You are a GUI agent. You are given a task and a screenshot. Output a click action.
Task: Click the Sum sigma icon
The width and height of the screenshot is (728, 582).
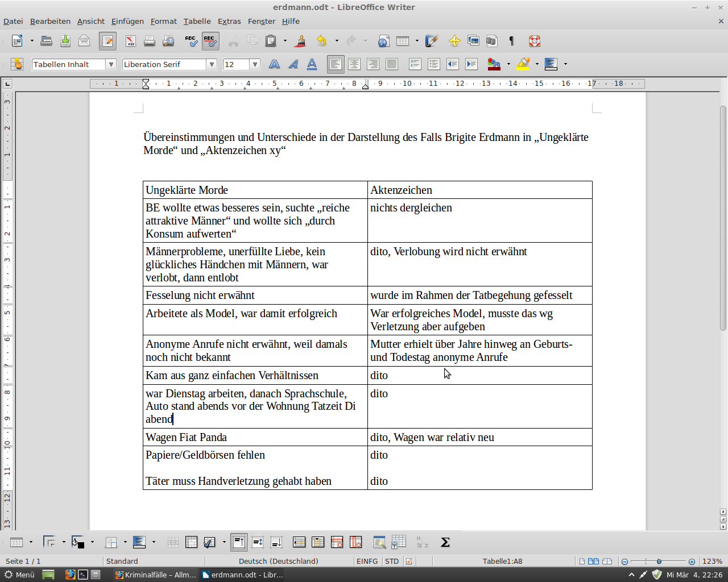pyautogui.click(x=445, y=542)
